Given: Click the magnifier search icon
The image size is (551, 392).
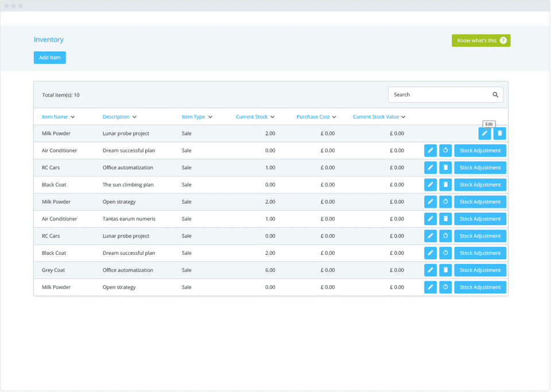Looking at the screenshot, I should tap(495, 95).
